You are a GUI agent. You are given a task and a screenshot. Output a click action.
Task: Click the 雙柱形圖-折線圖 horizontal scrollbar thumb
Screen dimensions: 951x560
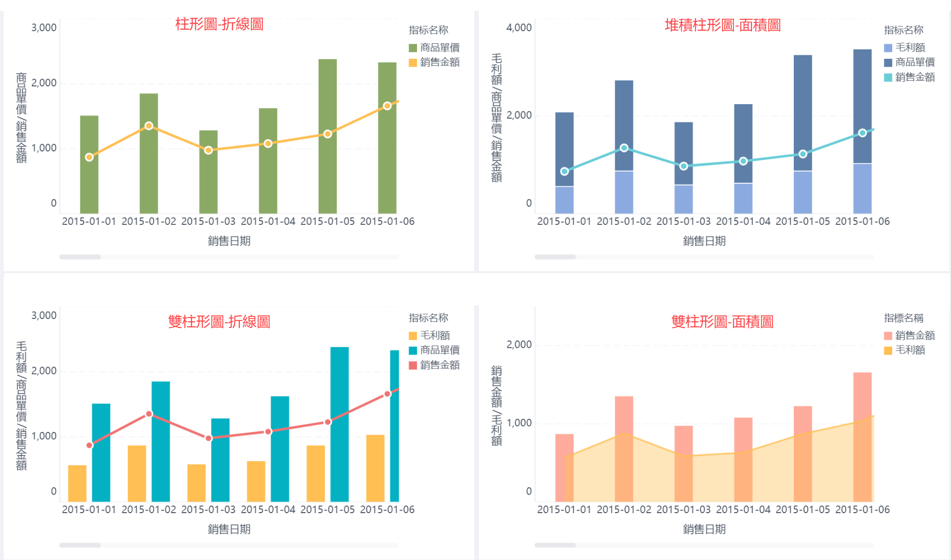80,545
